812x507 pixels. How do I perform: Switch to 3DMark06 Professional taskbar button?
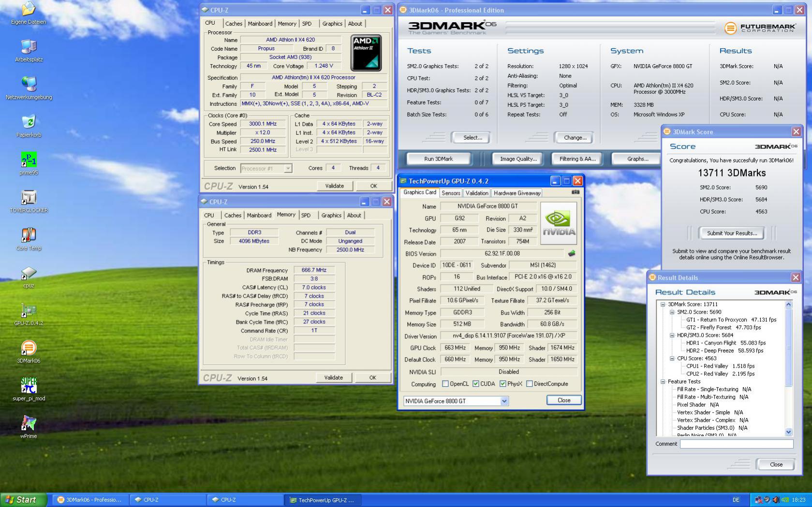(x=90, y=500)
